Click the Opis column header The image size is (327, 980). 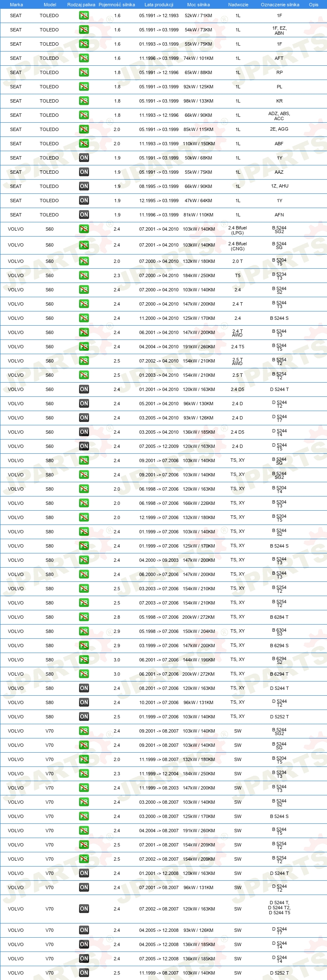314,5
